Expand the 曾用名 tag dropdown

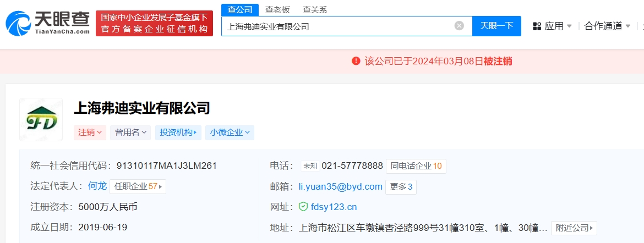click(x=130, y=132)
